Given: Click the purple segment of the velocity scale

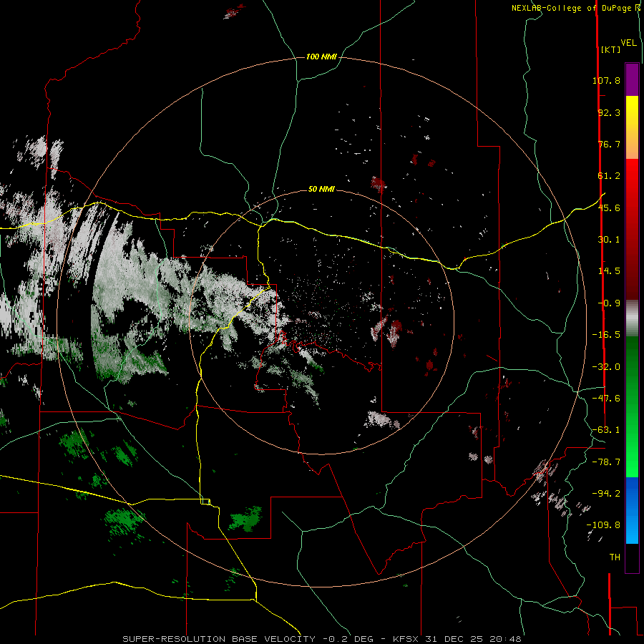Looking at the screenshot, I should [x=632, y=79].
